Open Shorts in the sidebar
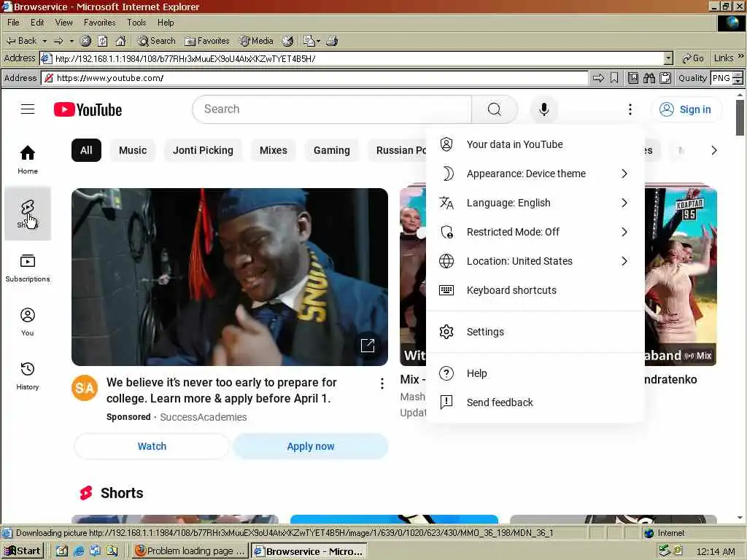The height and width of the screenshot is (560, 747). tap(28, 214)
